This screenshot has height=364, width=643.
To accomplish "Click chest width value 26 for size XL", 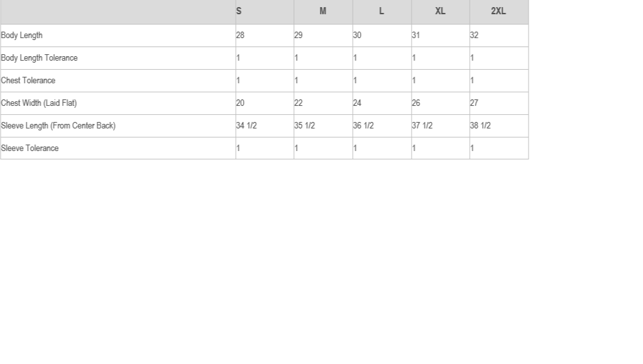I will coord(416,103).
